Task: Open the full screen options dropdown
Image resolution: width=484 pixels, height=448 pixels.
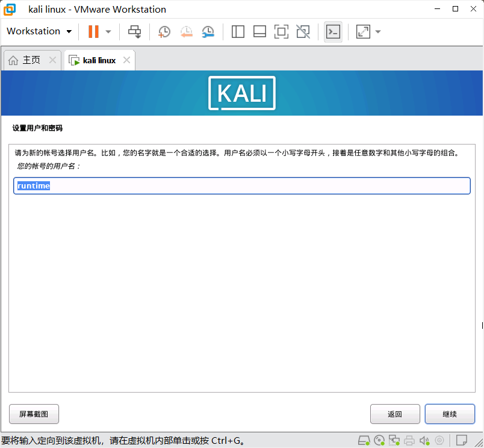Action: pos(377,31)
